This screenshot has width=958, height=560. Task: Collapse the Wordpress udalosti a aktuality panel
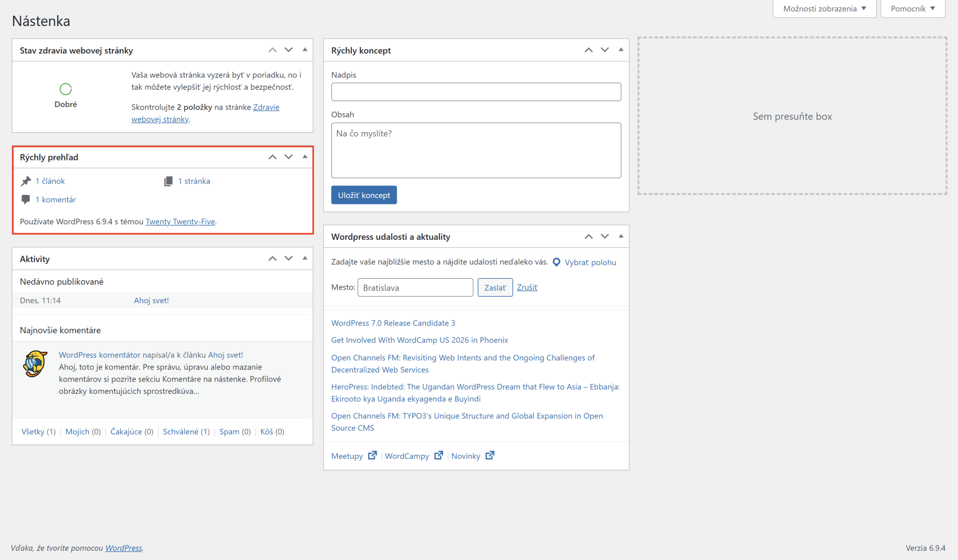coord(621,236)
